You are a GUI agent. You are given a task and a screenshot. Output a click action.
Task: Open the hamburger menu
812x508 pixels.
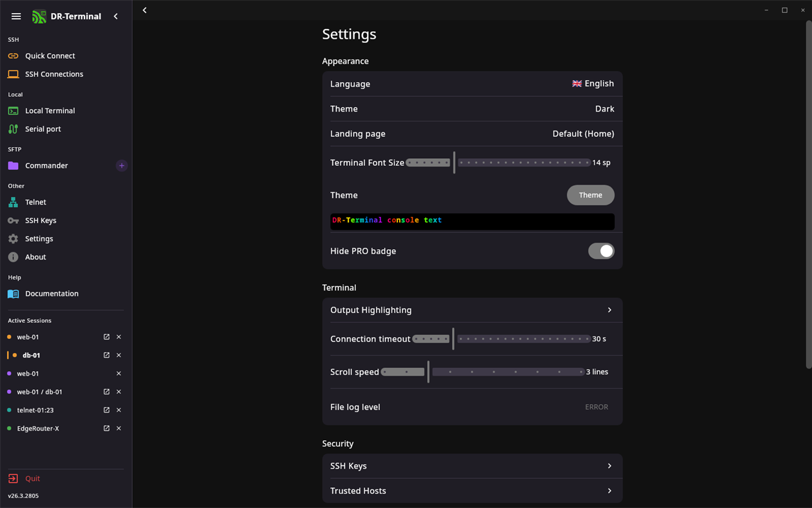pyautogui.click(x=16, y=16)
